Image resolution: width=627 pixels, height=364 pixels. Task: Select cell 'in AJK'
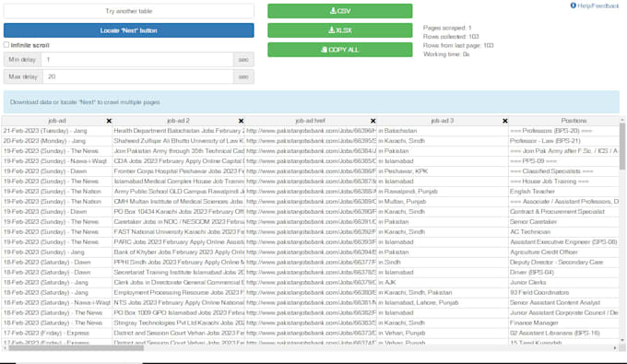443,283
